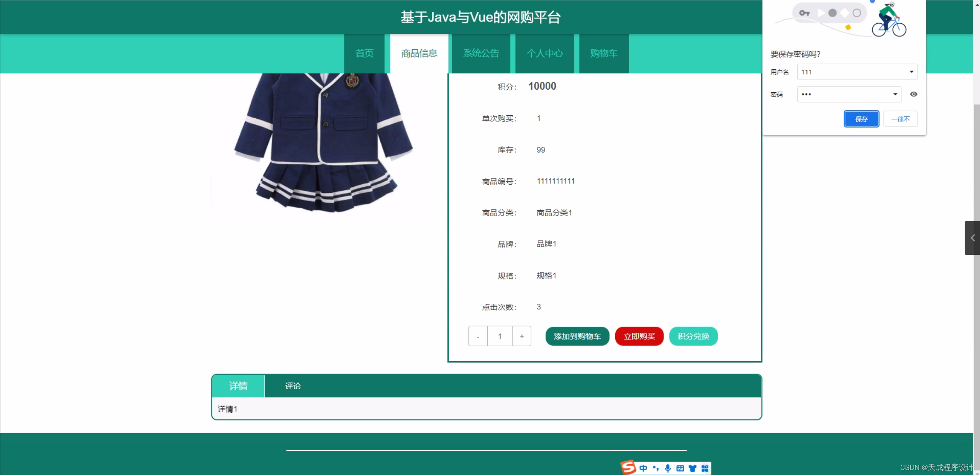Open the Sogou toolbox grid icon
Screen dimensions: 980x475
[705, 468]
